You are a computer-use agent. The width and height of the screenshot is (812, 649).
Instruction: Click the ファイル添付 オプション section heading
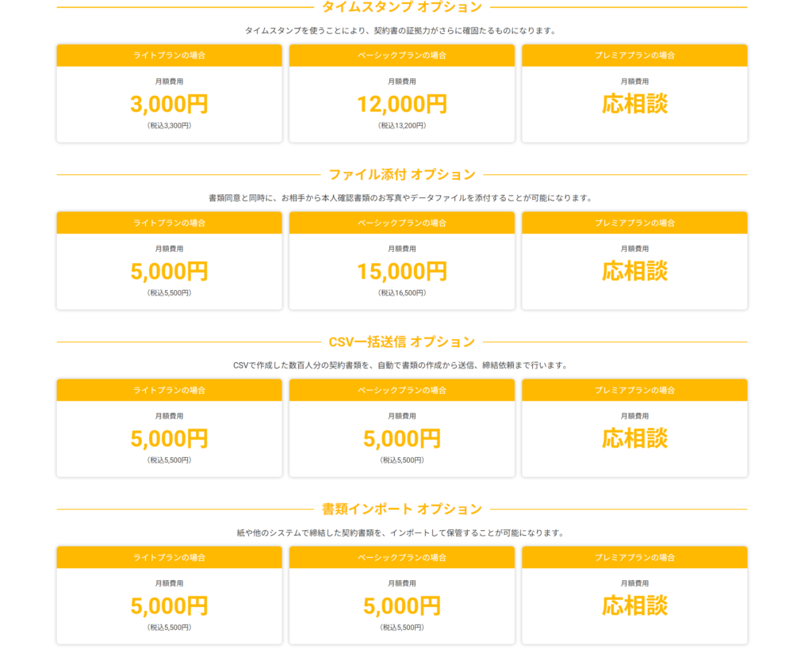(402, 174)
